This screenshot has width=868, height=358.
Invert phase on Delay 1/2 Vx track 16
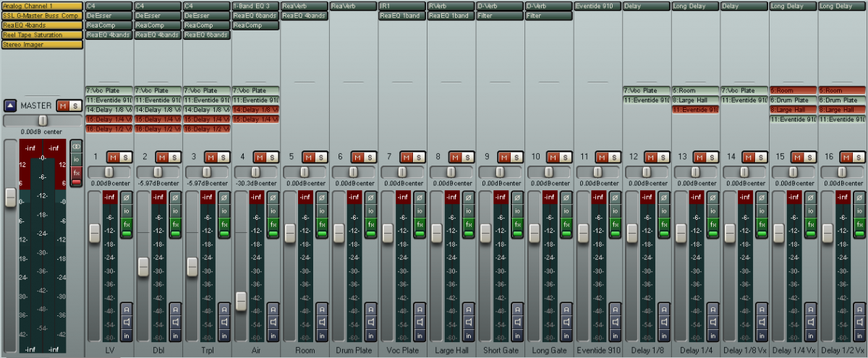(x=859, y=198)
